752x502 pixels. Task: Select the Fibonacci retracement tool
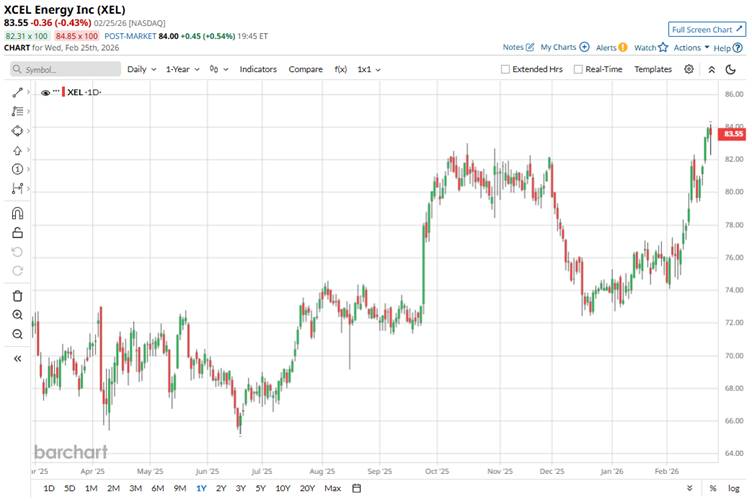(x=17, y=111)
